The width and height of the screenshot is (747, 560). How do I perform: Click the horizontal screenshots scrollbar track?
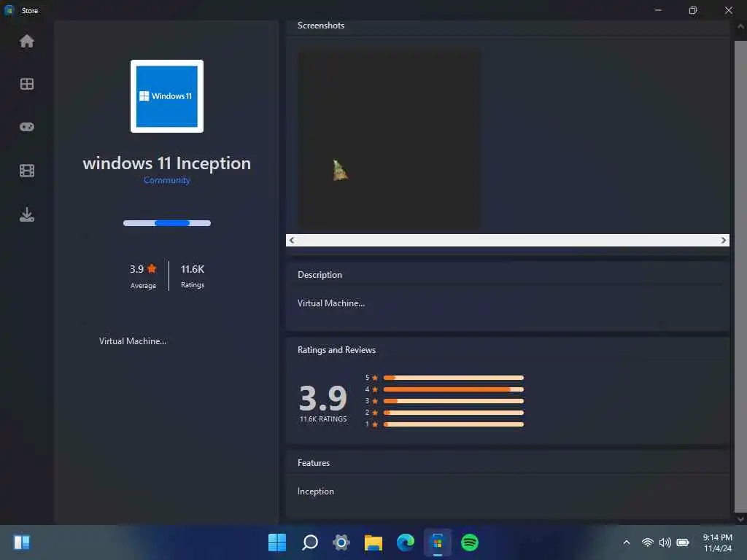pos(508,240)
